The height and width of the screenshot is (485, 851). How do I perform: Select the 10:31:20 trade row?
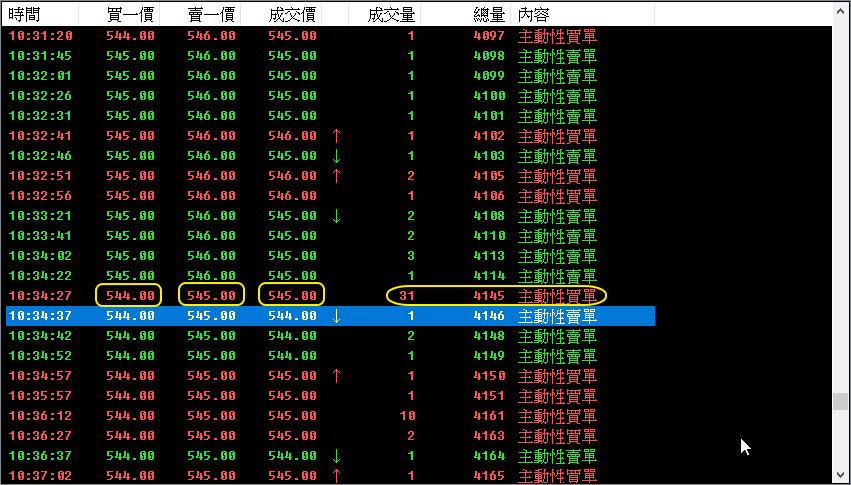(330, 36)
